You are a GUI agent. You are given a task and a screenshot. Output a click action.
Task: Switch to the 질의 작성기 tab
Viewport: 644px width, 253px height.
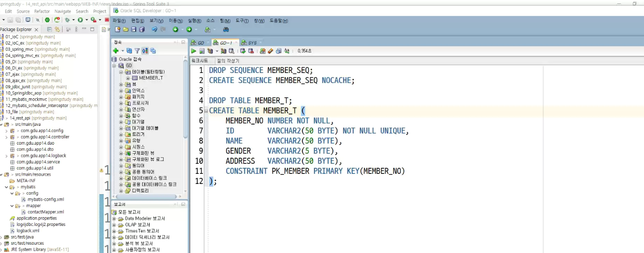[228, 61]
